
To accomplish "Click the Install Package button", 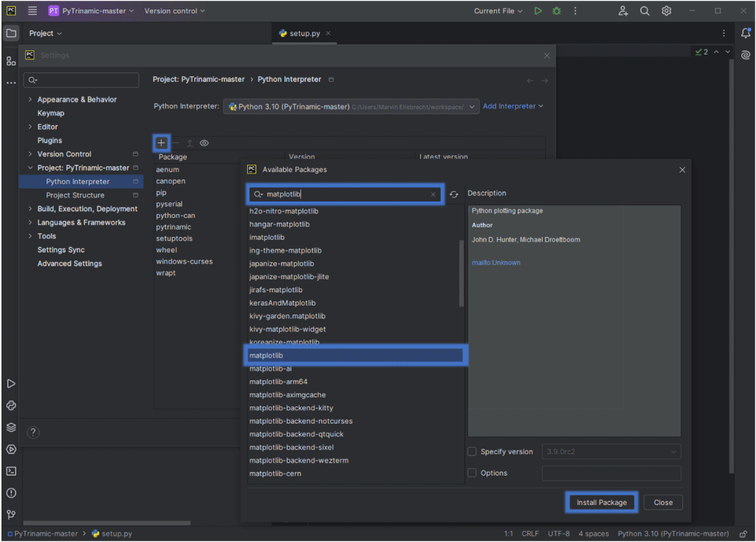I will [601, 503].
